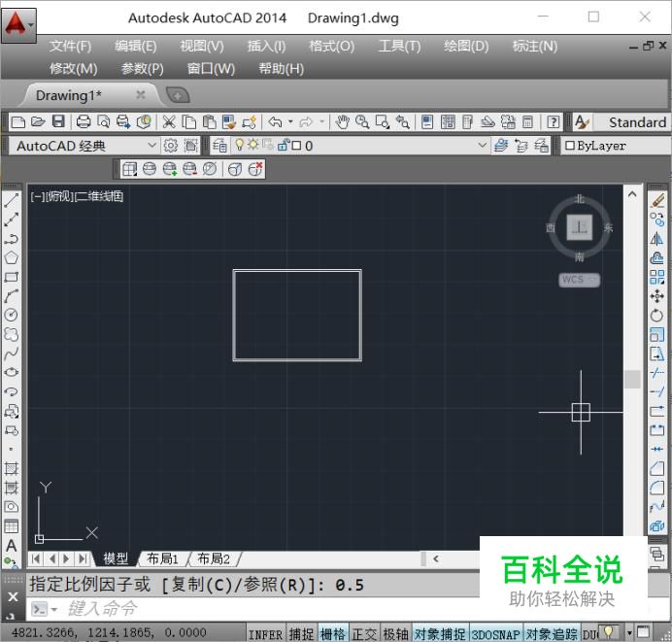
Task: Select the Multiline Text tool (A)
Action: point(11,546)
